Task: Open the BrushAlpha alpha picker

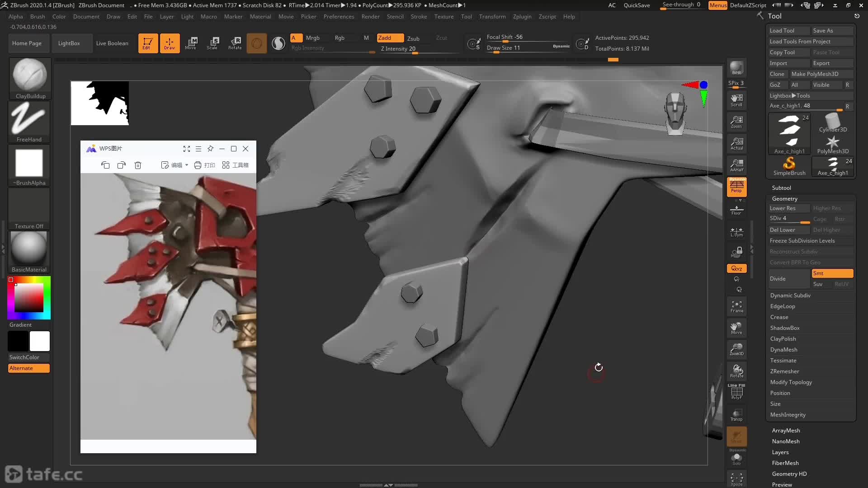Action: click(29, 165)
